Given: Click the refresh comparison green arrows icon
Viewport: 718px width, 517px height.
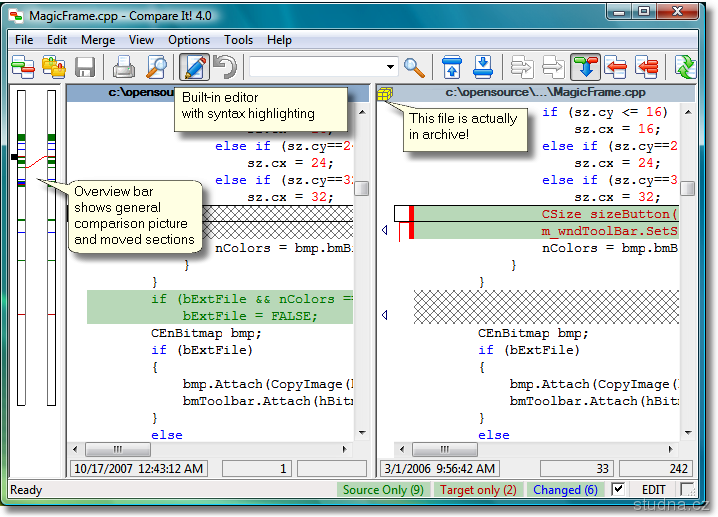Looking at the screenshot, I should tap(685, 67).
